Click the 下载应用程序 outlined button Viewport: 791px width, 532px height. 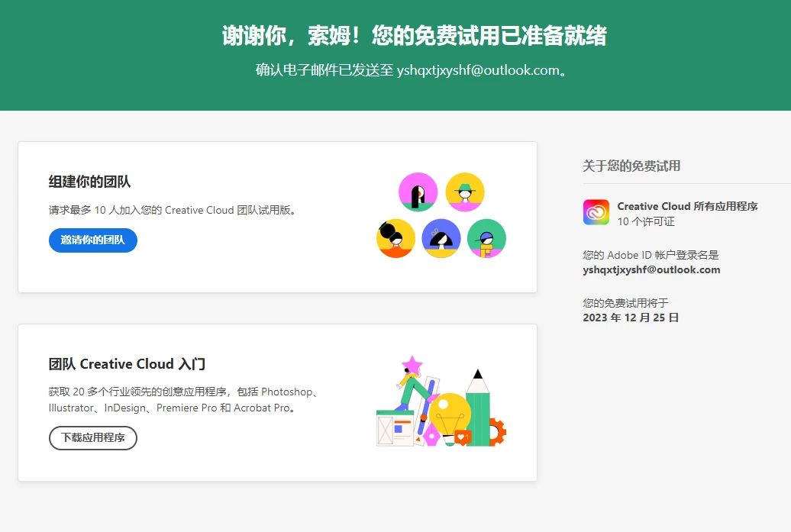pyautogui.click(x=93, y=437)
